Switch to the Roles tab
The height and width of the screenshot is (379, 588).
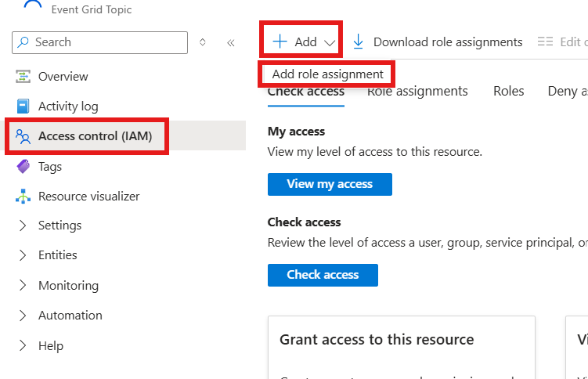click(x=508, y=92)
